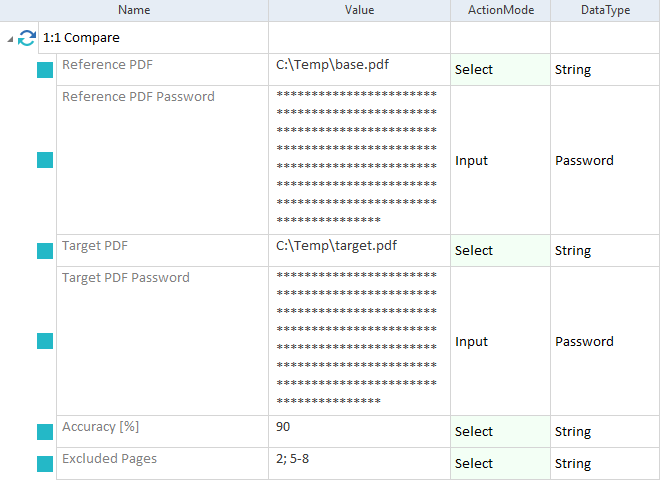Click teal icon beside Reference PDF
Viewport: 660px width, 480px height.
pos(45,70)
